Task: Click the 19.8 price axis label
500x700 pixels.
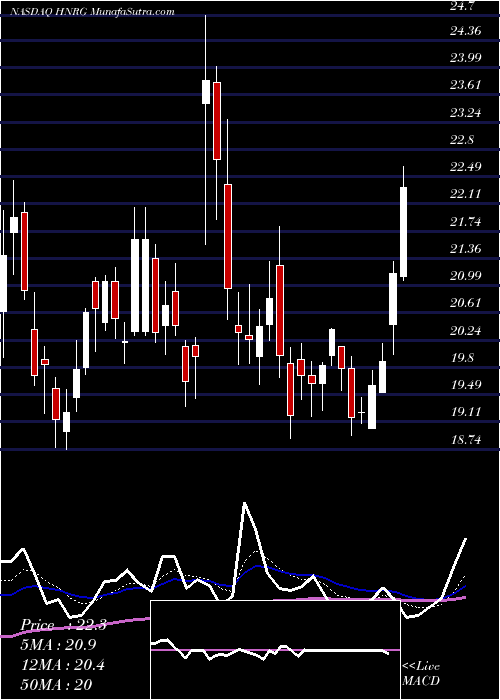Action: [x=462, y=358]
